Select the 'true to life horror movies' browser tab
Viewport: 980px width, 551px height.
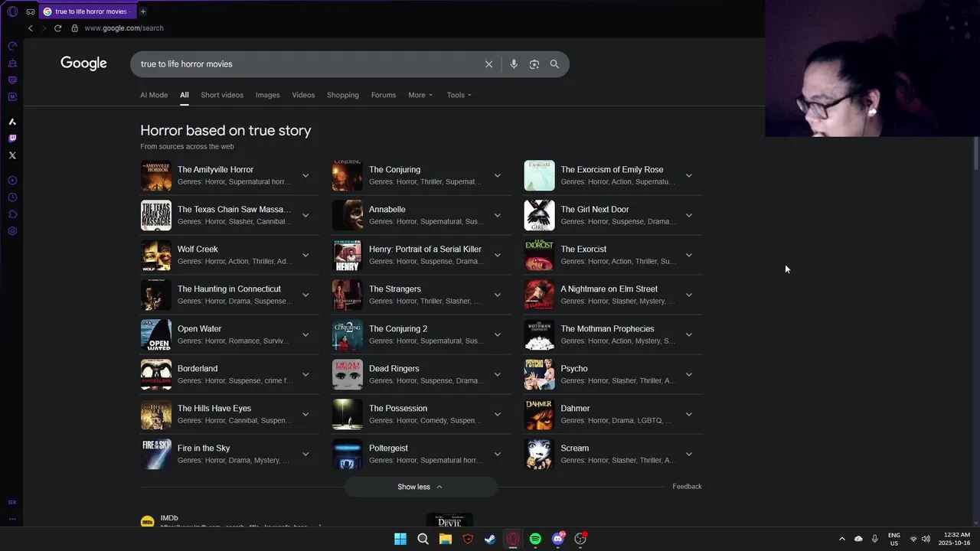[x=87, y=11]
